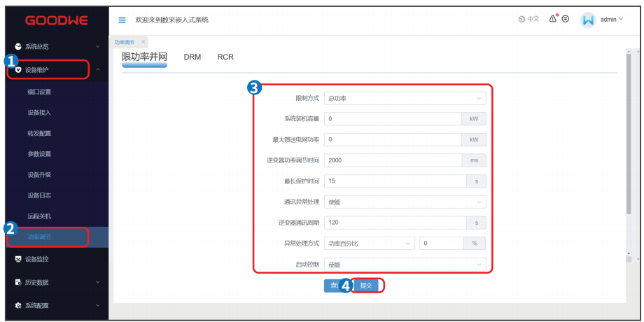
Task: Click the 逆变器通讯周期 input field
Action: [x=395, y=223]
